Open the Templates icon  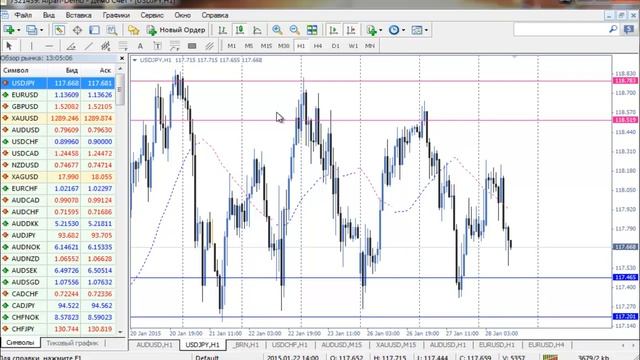(x=416, y=30)
